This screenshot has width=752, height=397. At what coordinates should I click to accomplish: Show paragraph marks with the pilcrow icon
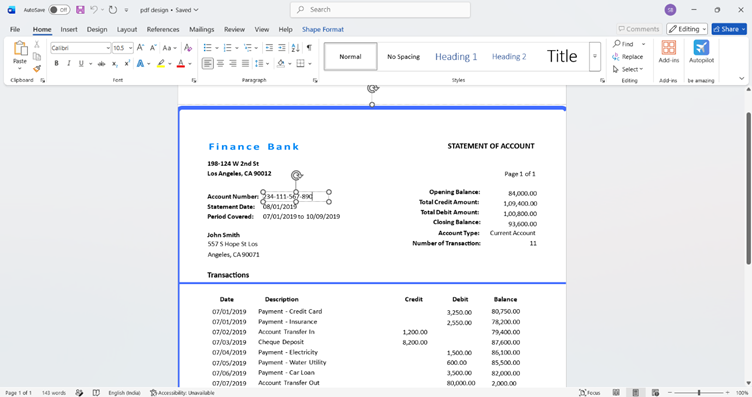[309, 47]
